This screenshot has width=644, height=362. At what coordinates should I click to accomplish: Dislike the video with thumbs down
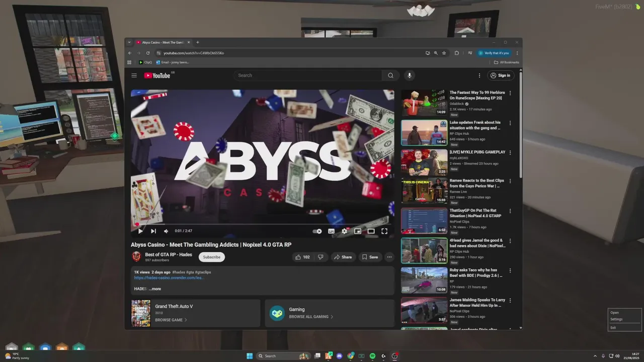(x=321, y=257)
